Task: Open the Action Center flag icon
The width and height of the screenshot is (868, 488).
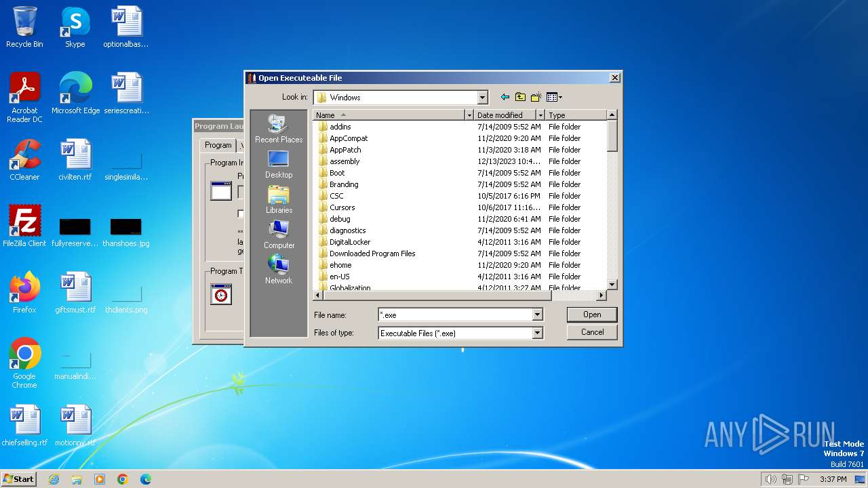Action: (804, 479)
